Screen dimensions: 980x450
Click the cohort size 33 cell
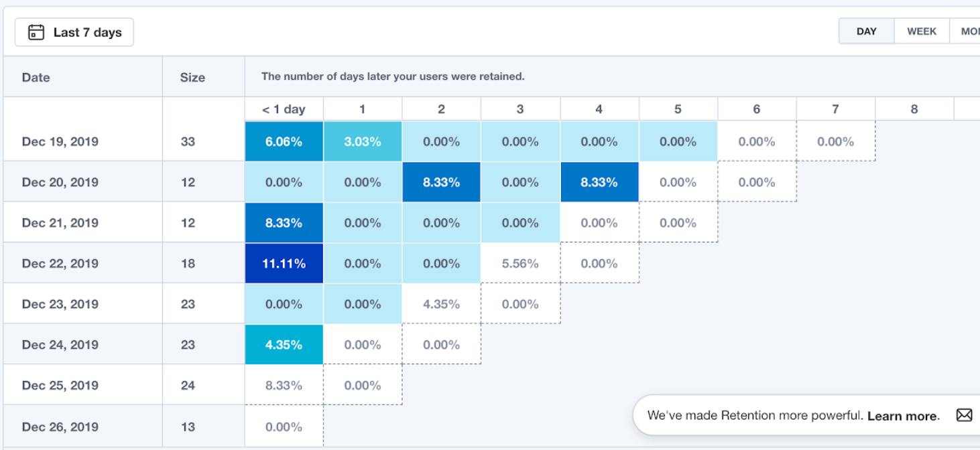pos(188,141)
